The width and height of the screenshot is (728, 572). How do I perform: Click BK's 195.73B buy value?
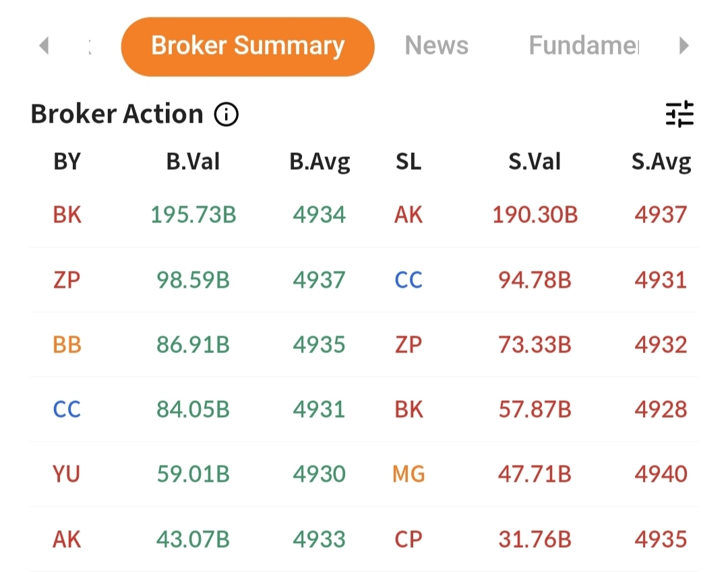click(193, 214)
